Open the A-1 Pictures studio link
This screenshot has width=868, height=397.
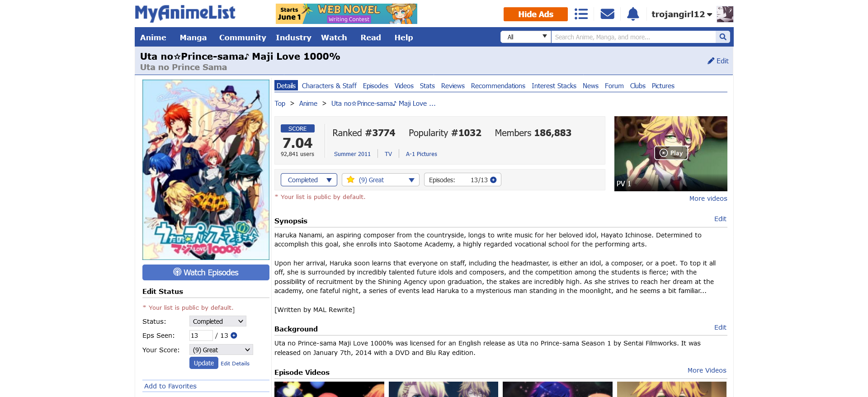pos(421,154)
